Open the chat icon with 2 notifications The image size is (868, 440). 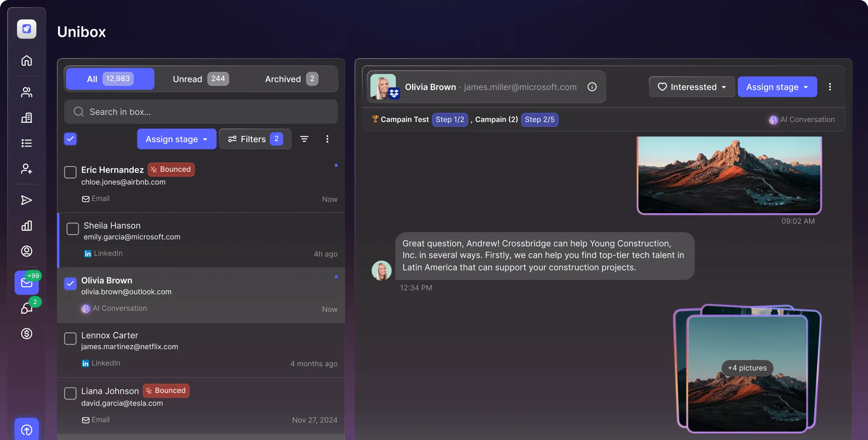point(26,308)
